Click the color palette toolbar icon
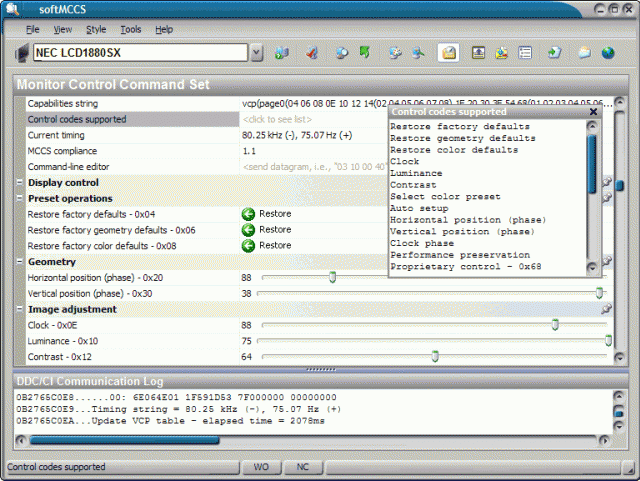Viewport: 640px width, 481px height. click(395, 53)
